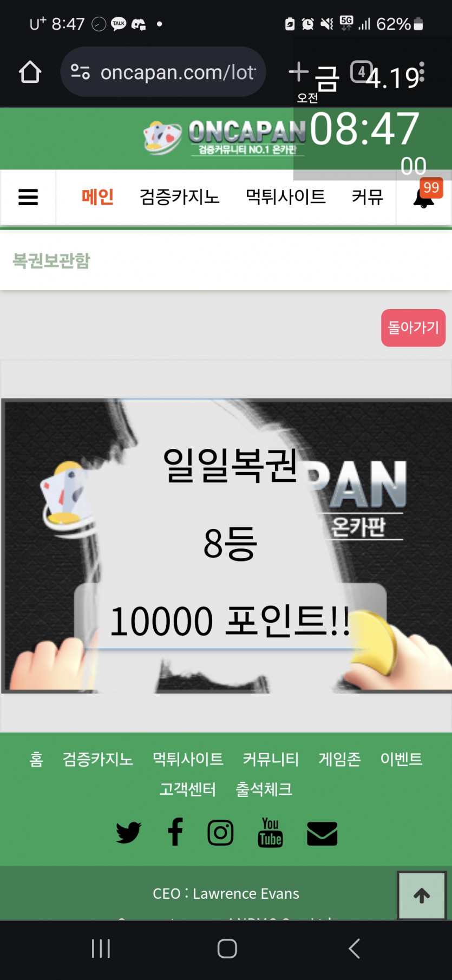Click the 출석체크 footer link
452x980 pixels.
click(x=264, y=789)
